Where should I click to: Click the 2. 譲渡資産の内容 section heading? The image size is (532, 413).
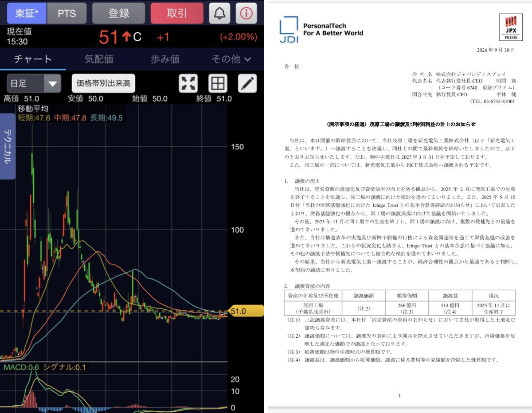point(307,286)
